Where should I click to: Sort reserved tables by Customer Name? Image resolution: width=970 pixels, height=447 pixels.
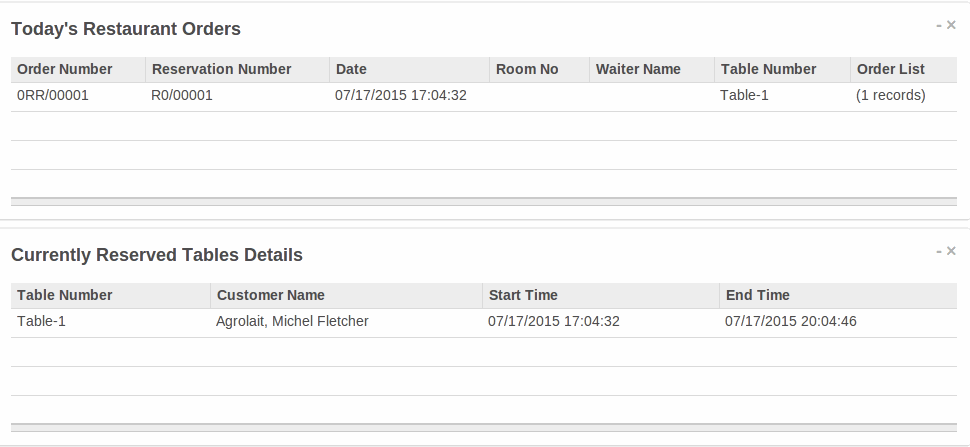coord(271,295)
